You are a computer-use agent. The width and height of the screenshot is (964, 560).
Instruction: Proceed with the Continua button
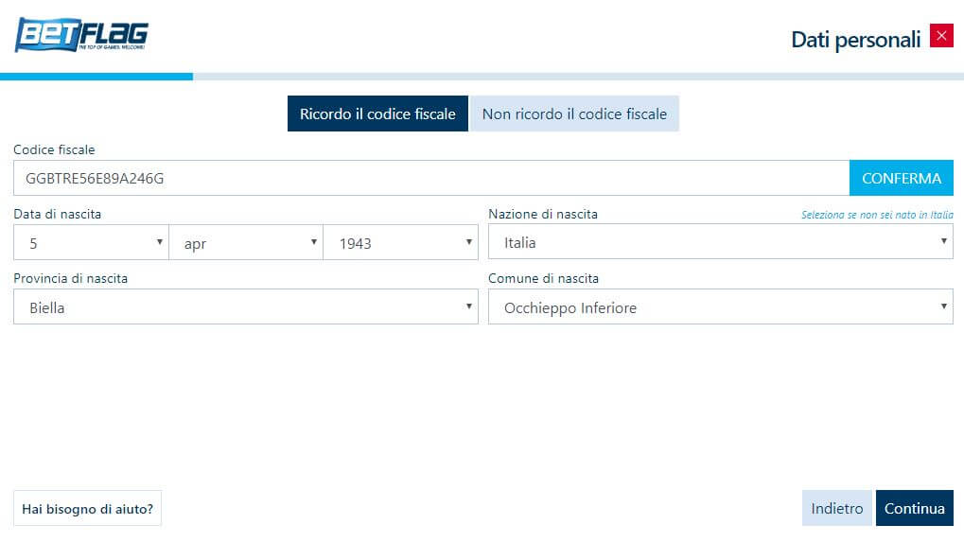(x=915, y=508)
